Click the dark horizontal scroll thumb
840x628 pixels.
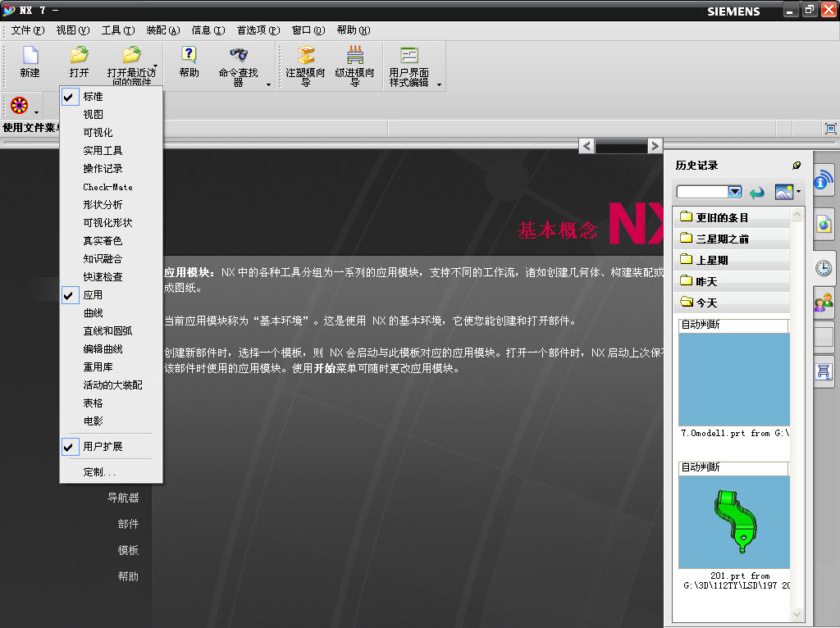tap(621, 146)
